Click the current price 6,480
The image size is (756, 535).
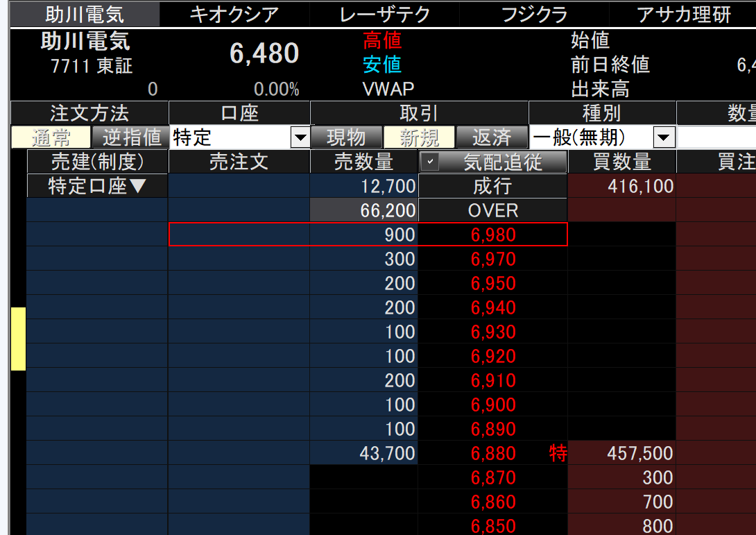click(264, 53)
